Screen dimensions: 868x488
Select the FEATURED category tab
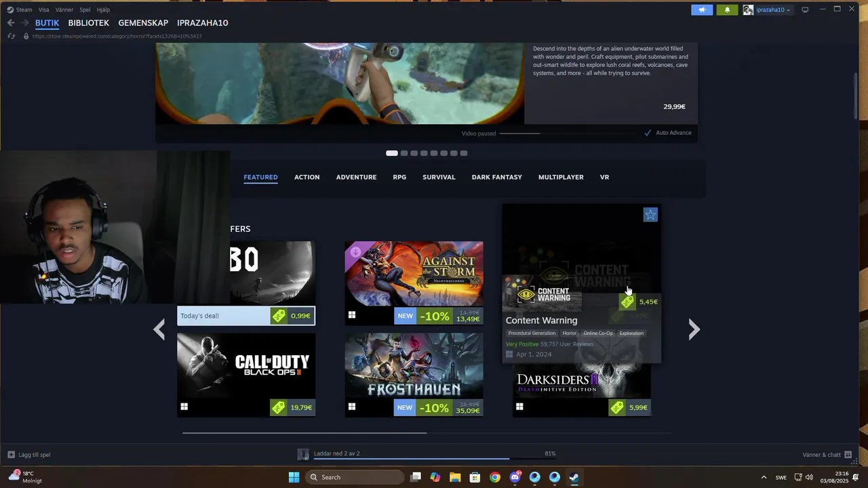(x=261, y=177)
